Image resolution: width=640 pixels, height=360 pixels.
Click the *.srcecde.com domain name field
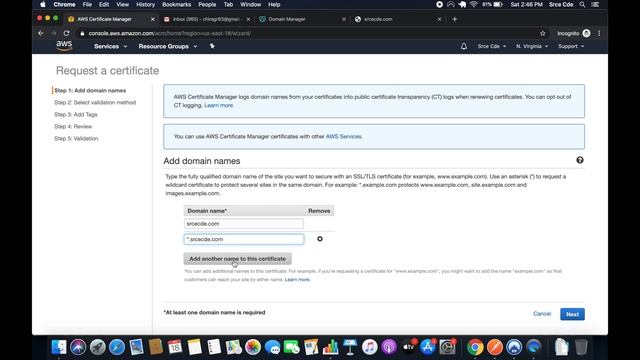tap(244, 239)
